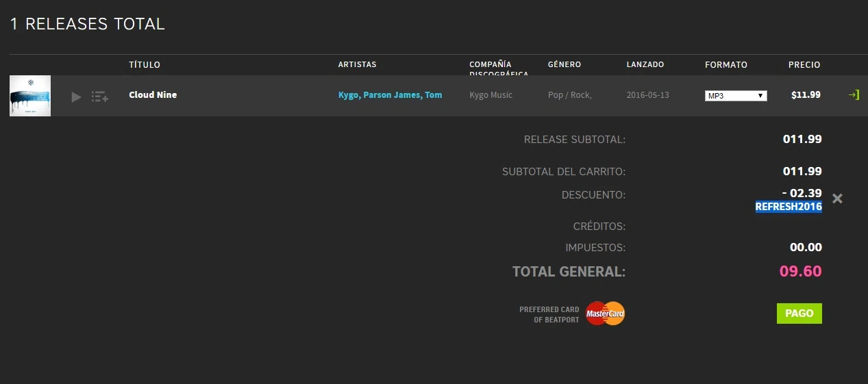Image resolution: width=868 pixels, height=384 pixels.
Task: Click the COMPAÑÍA DISCOGRÁFICA column header
Action: point(499,69)
